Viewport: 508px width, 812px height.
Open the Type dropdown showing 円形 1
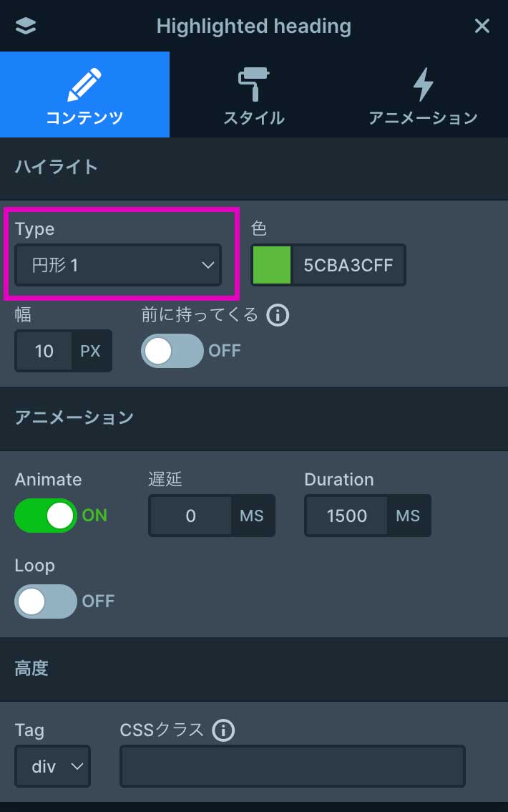[x=118, y=266]
